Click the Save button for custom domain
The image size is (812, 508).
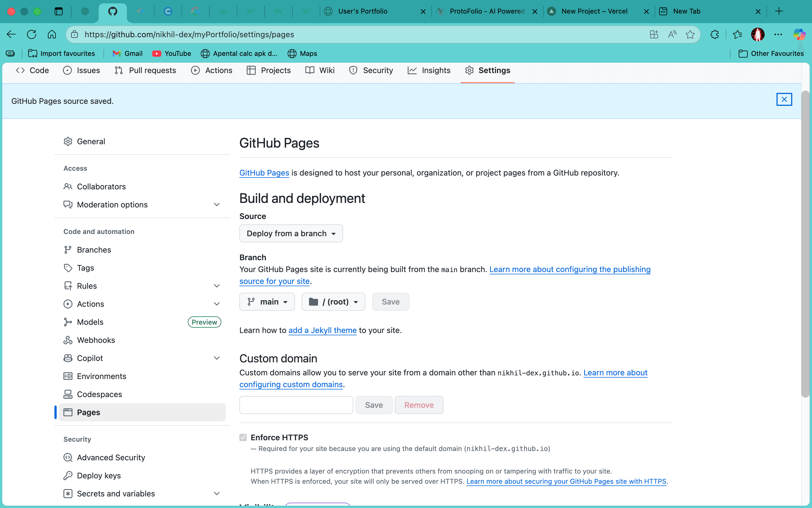(x=374, y=405)
